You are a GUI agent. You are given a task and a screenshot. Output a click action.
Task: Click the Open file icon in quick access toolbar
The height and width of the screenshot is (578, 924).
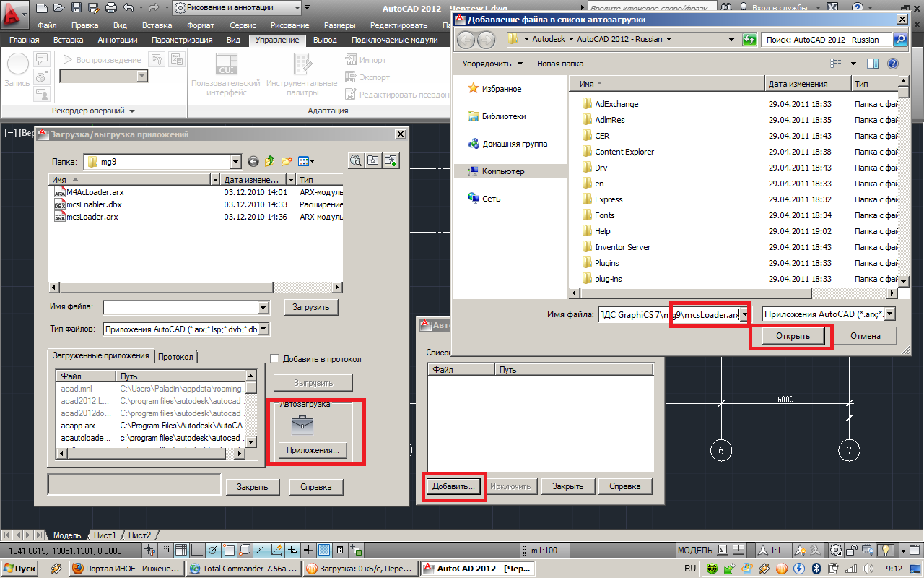pos(58,8)
